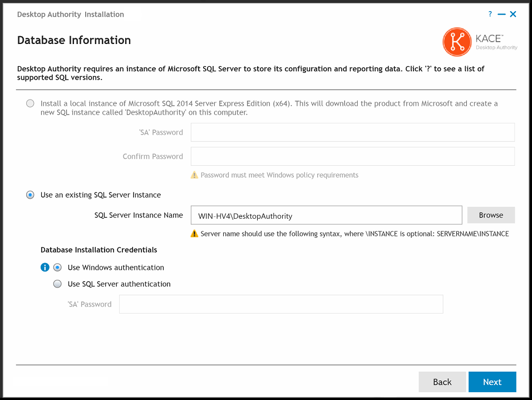Click the warning icon beside the password policy note
The width and height of the screenshot is (532, 400).
(194, 175)
